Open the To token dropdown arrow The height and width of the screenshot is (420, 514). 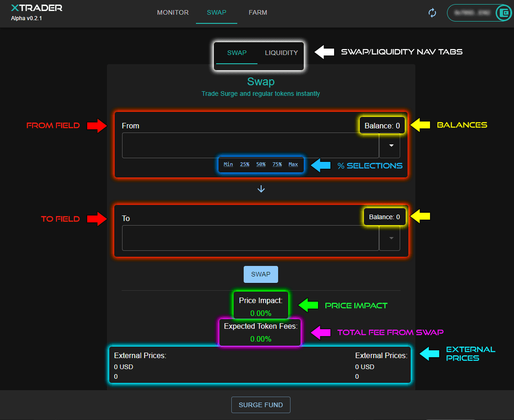pyautogui.click(x=391, y=238)
